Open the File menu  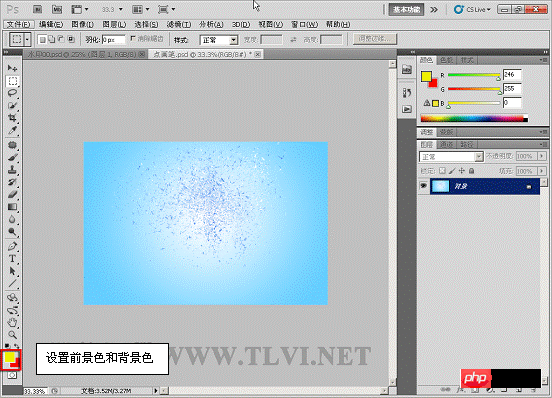pos(18,24)
